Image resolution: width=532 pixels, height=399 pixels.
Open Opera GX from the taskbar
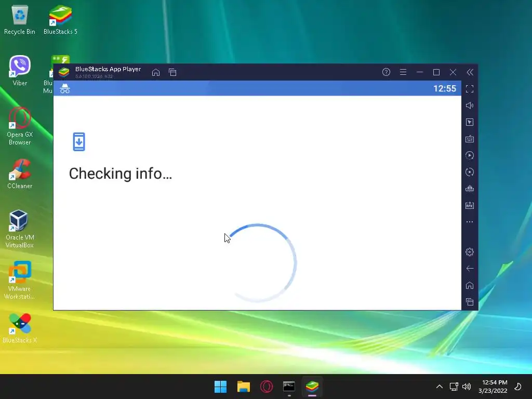(267, 387)
